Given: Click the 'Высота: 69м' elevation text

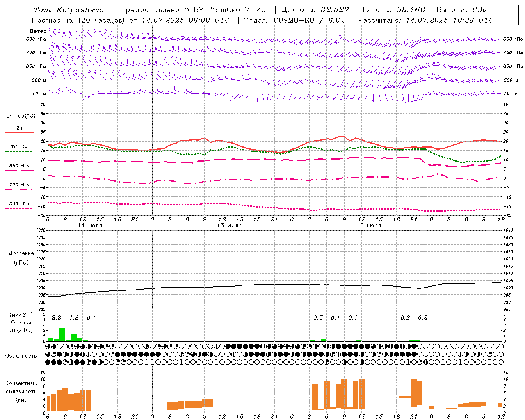Looking at the screenshot, I should tap(462, 10).
